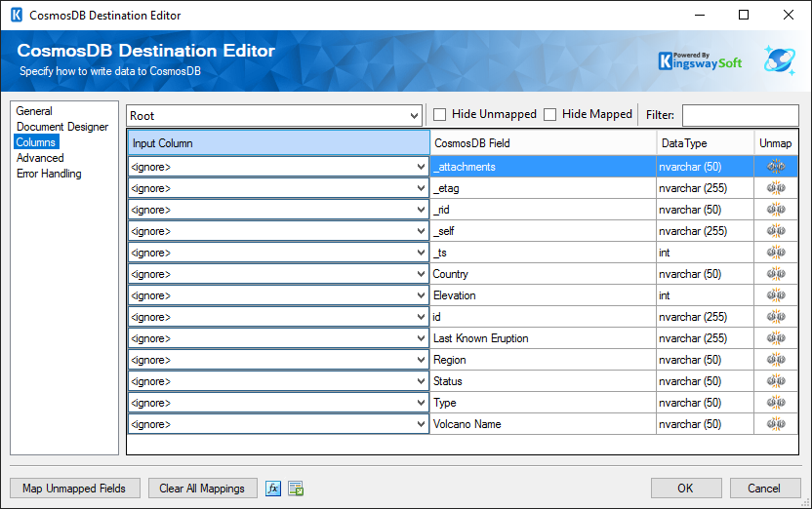Enable the Hide Unmapped checkbox
The width and height of the screenshot is (812, 509).
pos(439,114)
